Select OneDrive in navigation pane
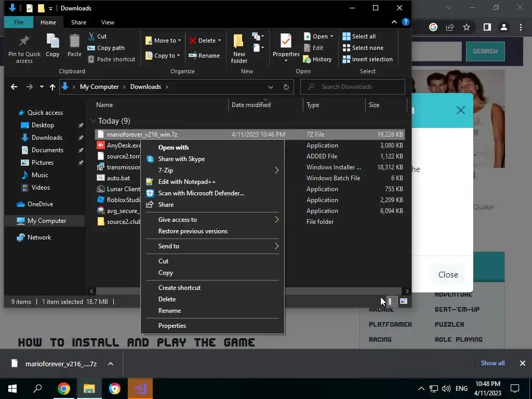The width and height of the screenshot is (532, 399). click(40, 204)
